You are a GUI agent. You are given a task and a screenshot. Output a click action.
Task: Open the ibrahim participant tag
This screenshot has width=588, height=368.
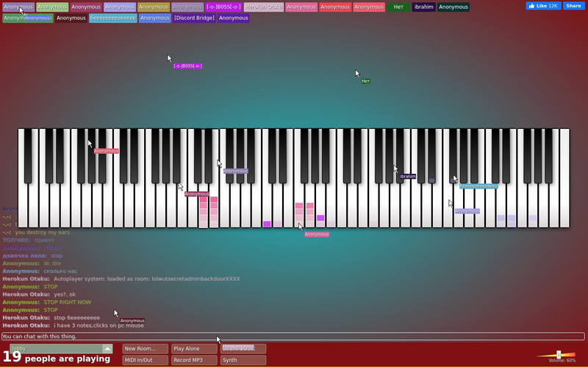click(x=424, y=7)
